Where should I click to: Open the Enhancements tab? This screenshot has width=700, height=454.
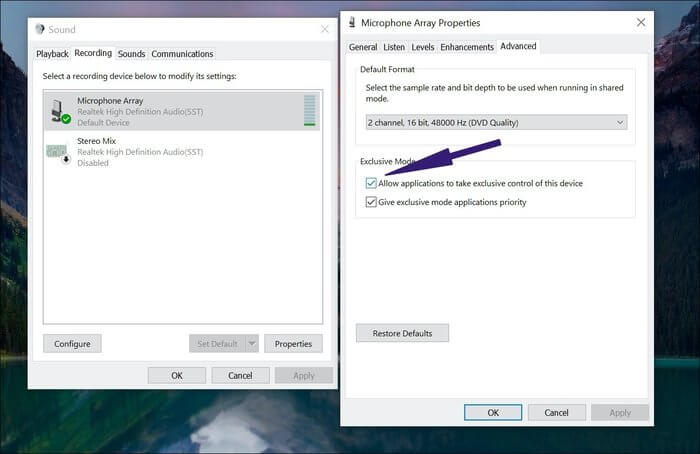point(467,47)
